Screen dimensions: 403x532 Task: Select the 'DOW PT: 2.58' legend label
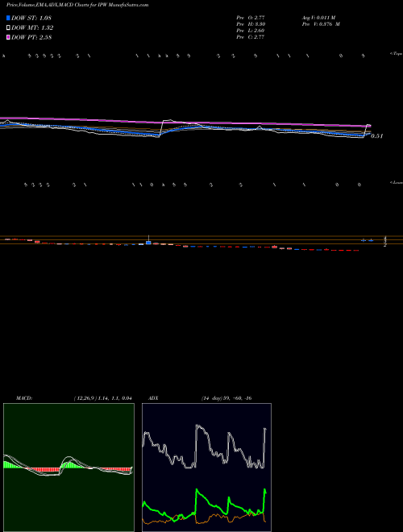[31, 37]
